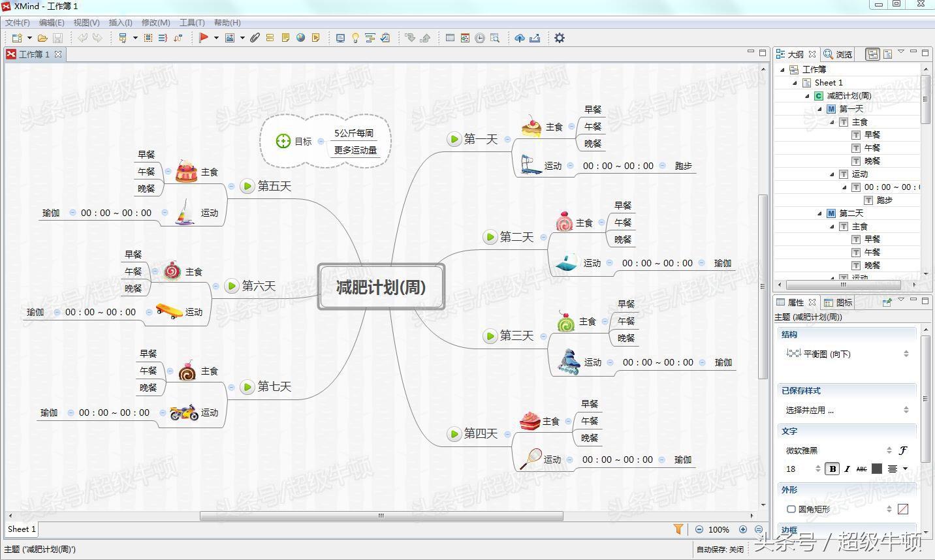Click the drill down icon
Image resolution: width=935 pixels, height=560 pixels.
point(410,38)
